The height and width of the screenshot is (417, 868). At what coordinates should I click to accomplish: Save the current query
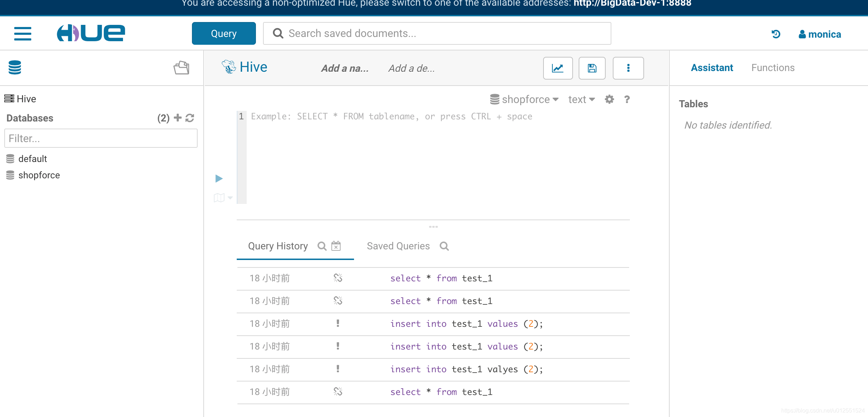tap(592, 68)
